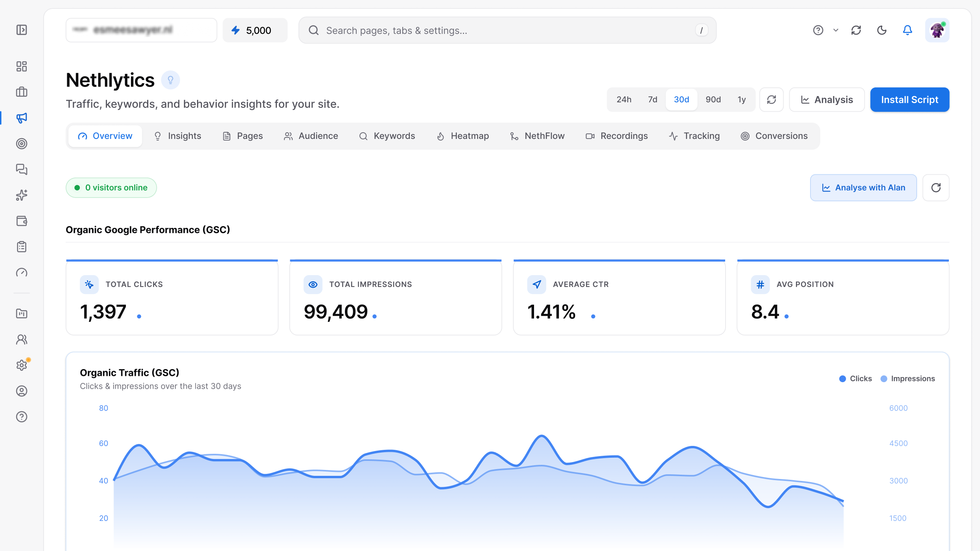Open the account profile circle icon in sidebar

(22, 391)
